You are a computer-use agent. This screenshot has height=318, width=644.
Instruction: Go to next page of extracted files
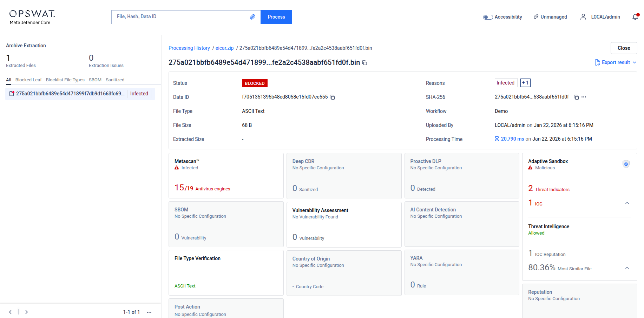click(x=27, y=312)
